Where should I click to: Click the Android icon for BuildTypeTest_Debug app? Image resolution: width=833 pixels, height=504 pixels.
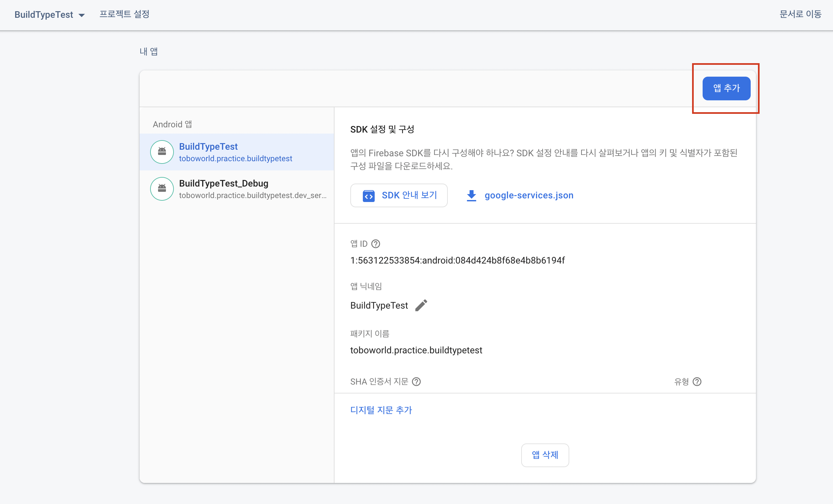[162, 189]
